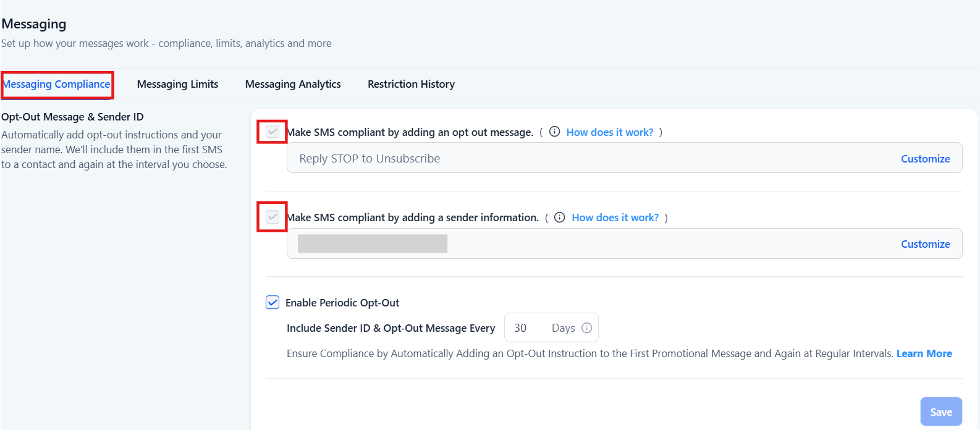Customize the sender information text
Screen dimensions: 980x430
click(x=925, y=244)
